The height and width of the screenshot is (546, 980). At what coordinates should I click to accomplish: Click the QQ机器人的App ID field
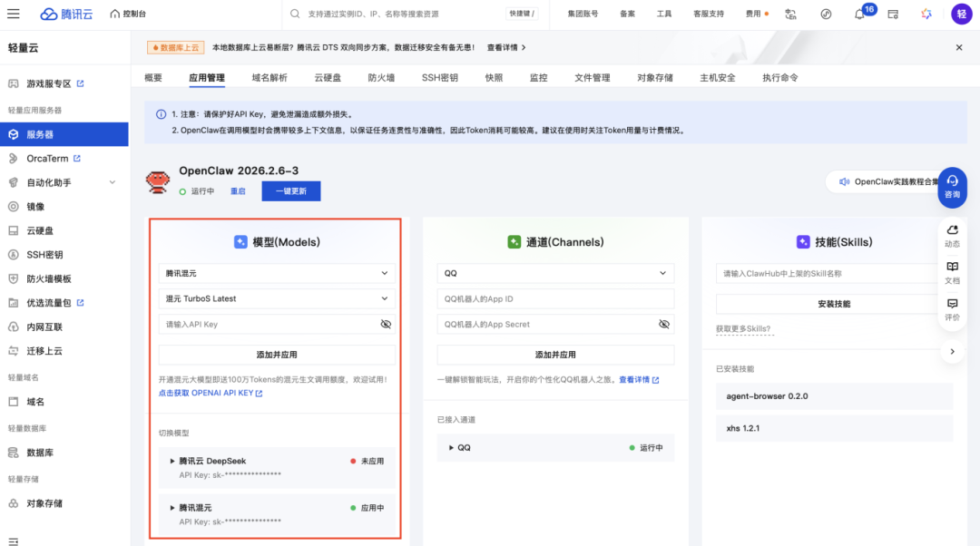[x=555, y=298]
